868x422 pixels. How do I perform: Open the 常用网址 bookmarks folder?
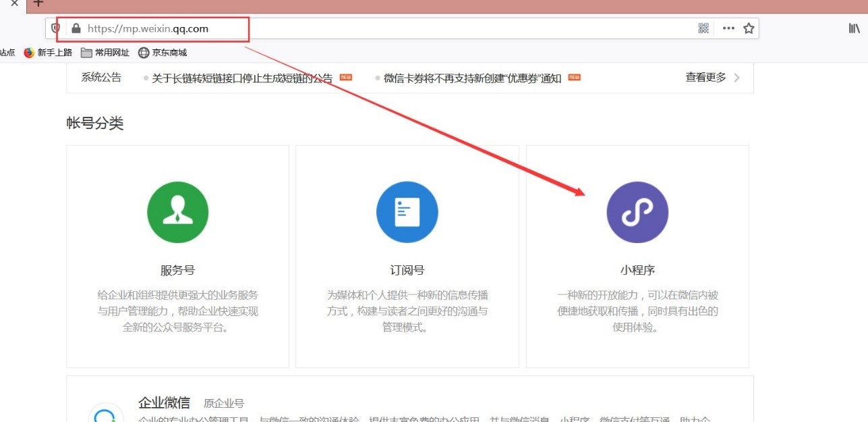(x=105, y=53)
